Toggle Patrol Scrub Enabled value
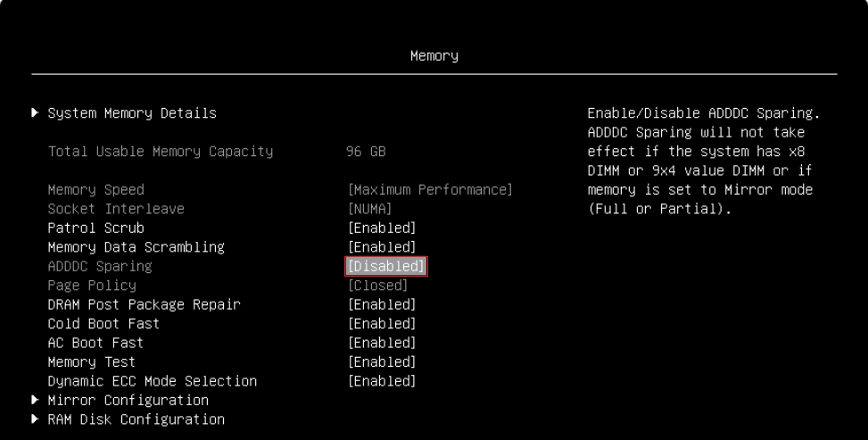Viewport: 868px width, 440px height. [x=382, y=228]
